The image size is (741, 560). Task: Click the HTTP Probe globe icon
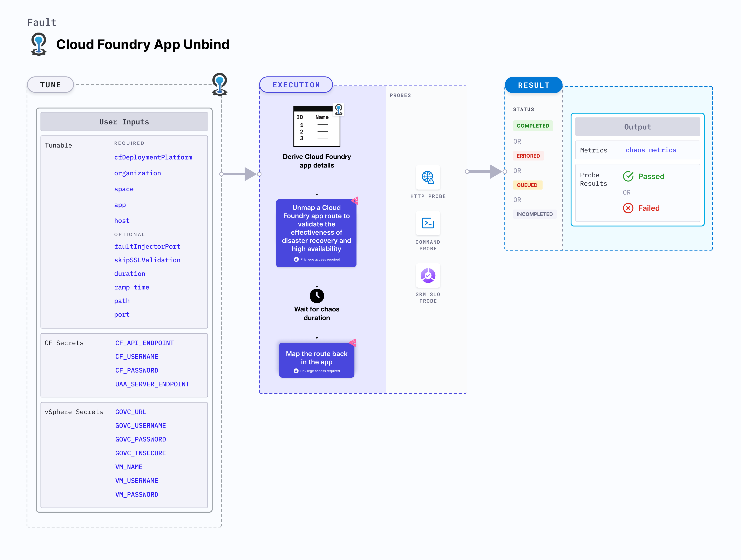tap(428, 177)
